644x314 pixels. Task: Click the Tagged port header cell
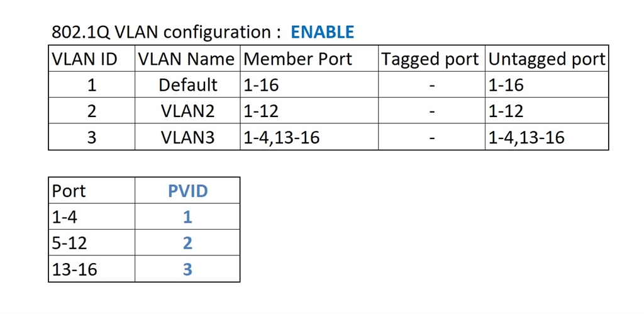point(431,59)
